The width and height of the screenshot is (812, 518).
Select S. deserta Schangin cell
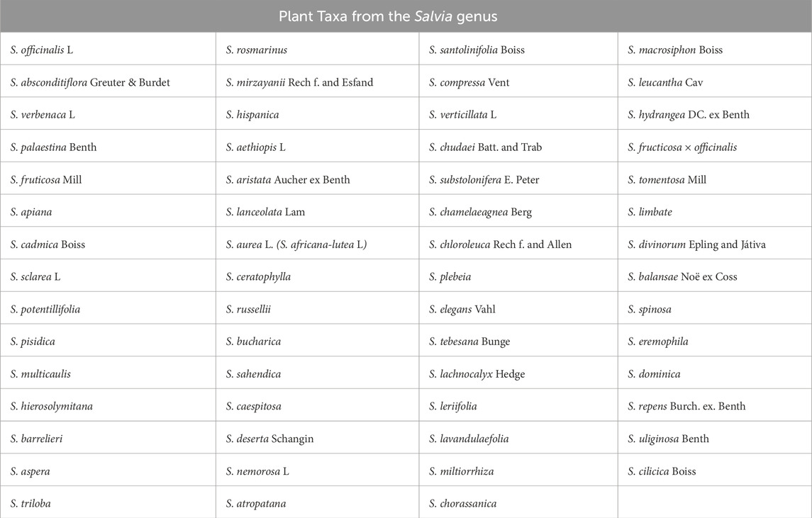(x=269, y=439)
